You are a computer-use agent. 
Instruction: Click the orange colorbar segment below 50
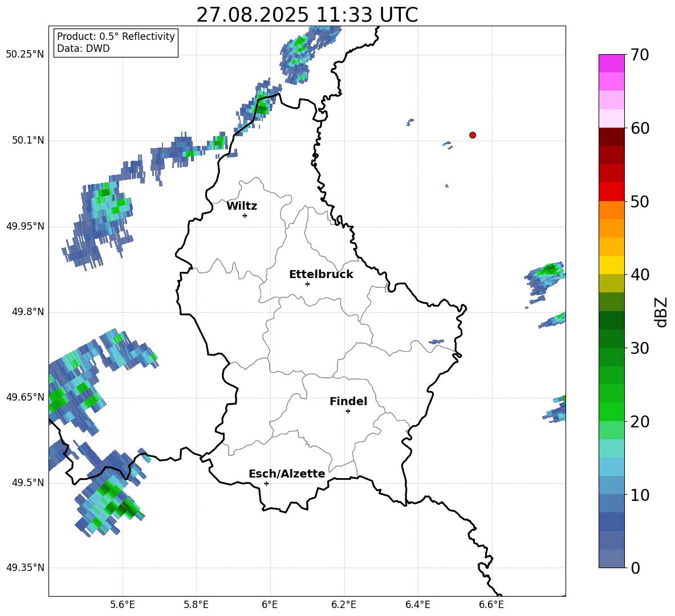(x=611, y=210)
